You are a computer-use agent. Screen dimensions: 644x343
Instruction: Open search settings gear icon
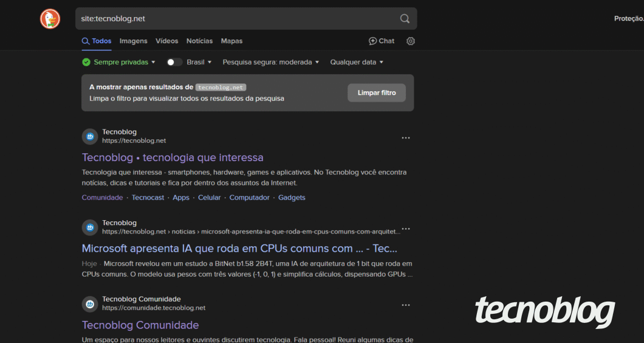point(411,41)
